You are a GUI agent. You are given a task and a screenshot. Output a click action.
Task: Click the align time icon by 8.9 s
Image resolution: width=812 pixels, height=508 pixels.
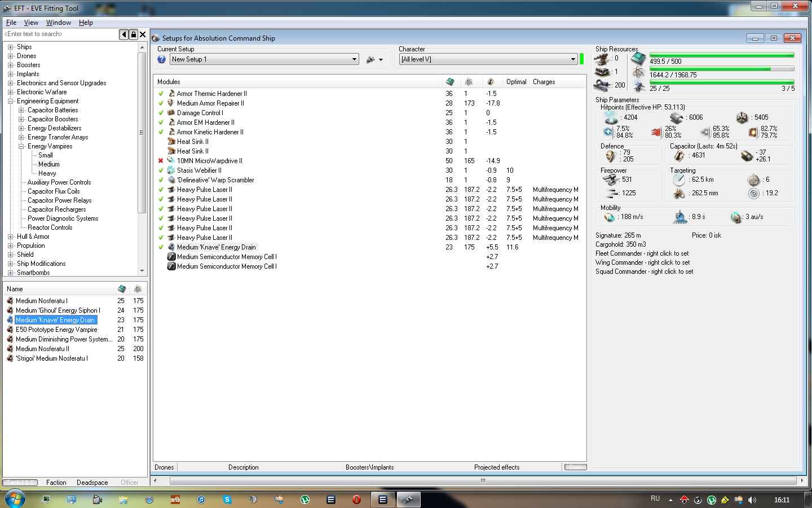pos(681,217)
